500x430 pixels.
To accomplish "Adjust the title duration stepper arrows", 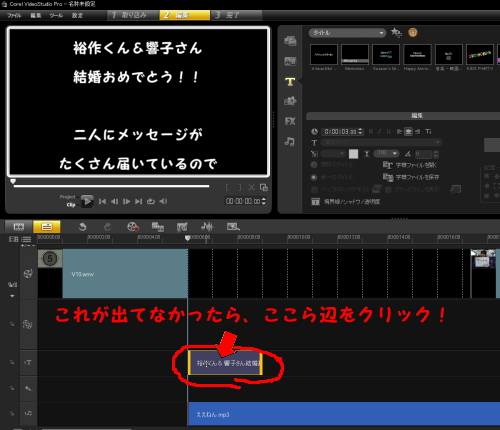I will coord(360,132).
